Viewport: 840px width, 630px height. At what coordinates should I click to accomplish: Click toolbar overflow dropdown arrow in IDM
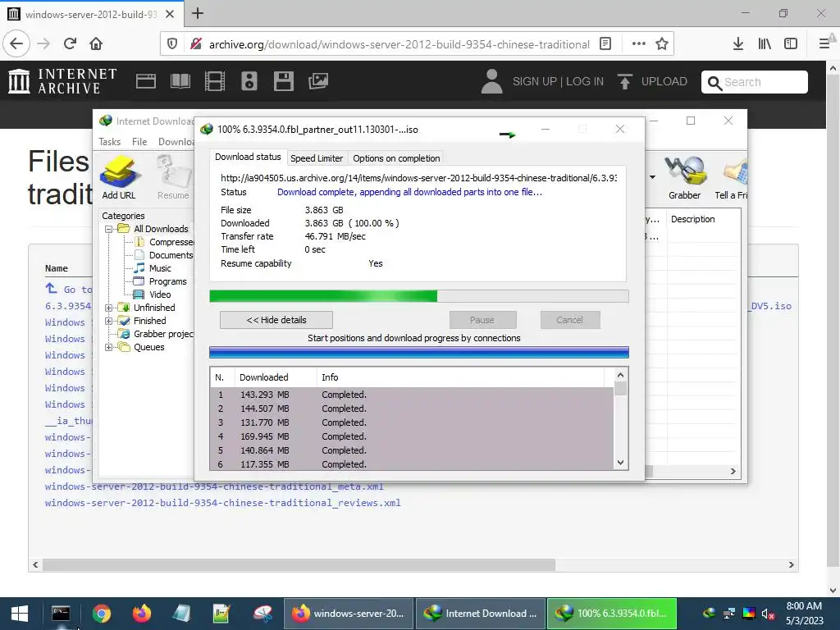click(x=652, y=177)
